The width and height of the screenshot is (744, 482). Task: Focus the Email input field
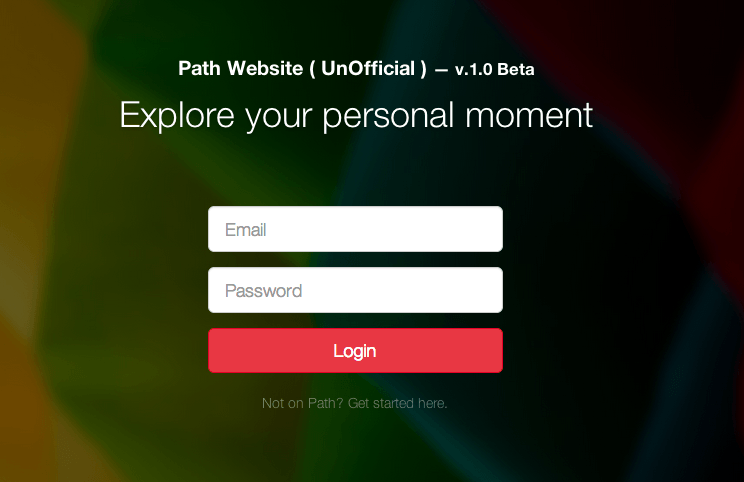tap(355, 229)
